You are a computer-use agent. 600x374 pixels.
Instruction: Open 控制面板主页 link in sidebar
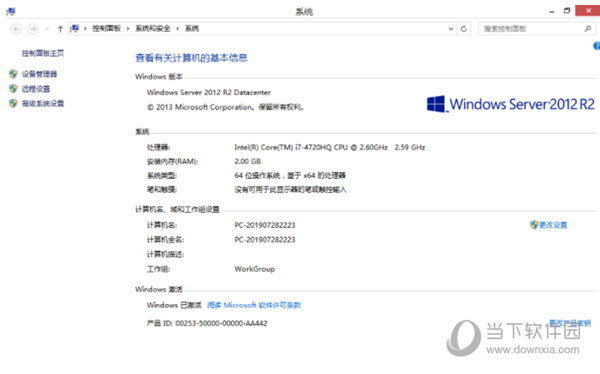click(43, 53)
